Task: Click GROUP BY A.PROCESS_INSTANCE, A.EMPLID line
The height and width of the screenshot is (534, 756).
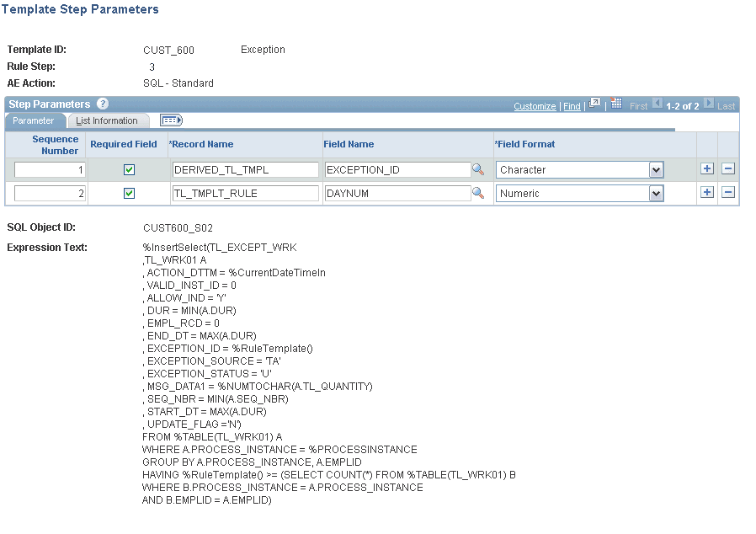Action: (252, 462)
